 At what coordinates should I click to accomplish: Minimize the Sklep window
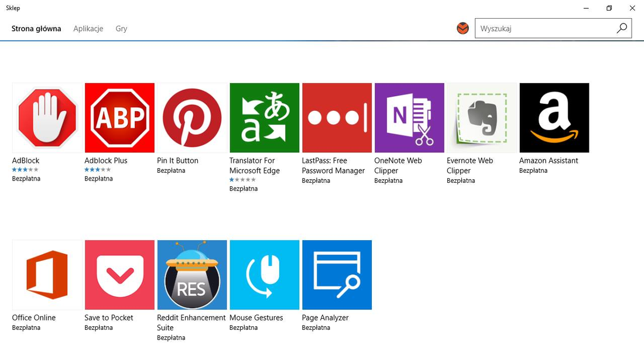pyautogui.click(x=586, y=8)
